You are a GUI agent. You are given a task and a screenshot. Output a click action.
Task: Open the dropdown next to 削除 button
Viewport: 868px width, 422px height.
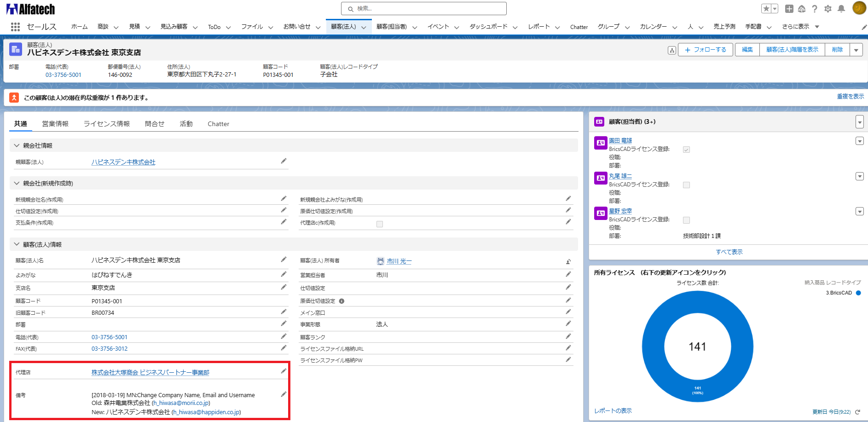point(856,50)
